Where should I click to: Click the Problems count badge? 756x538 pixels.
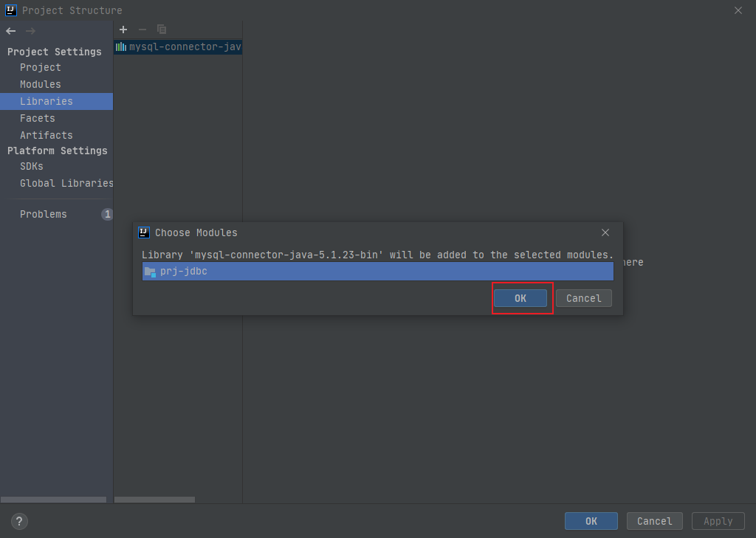point(107,214)
